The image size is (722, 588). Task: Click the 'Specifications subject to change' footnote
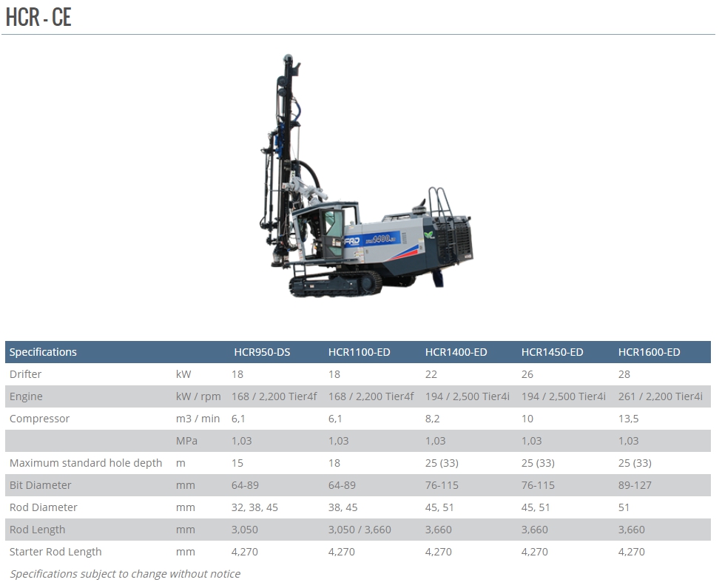click(x=125, y=574)
